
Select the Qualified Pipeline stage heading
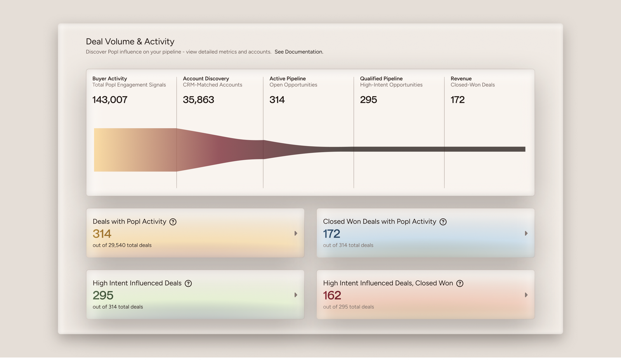tap(381, 78)
